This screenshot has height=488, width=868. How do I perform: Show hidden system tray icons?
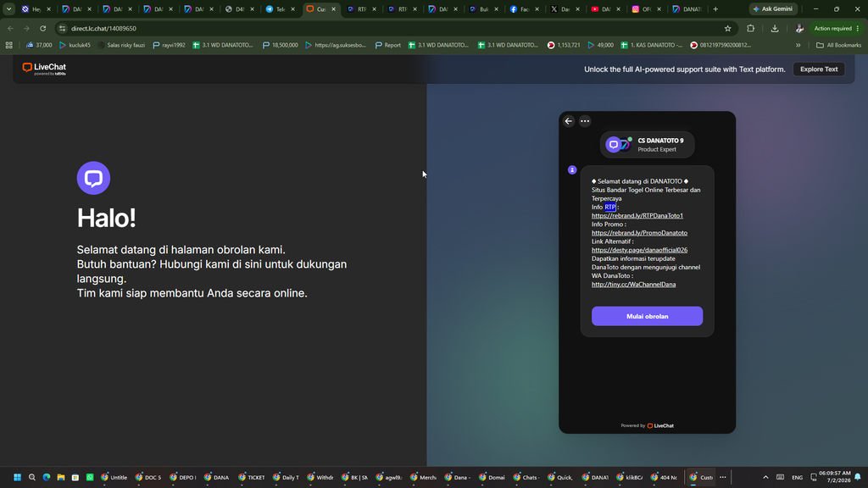point(765,477)
